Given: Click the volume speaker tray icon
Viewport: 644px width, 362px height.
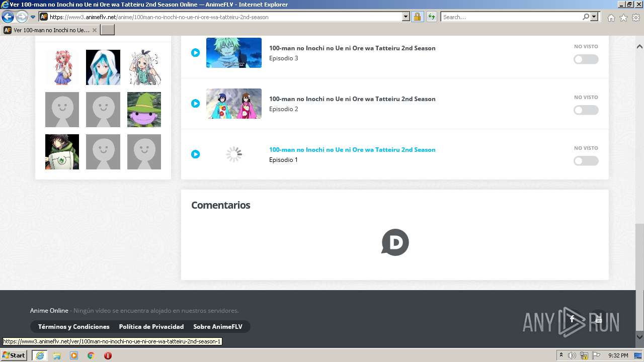Looking at the screenshot, I should click(x=572, y=355).
